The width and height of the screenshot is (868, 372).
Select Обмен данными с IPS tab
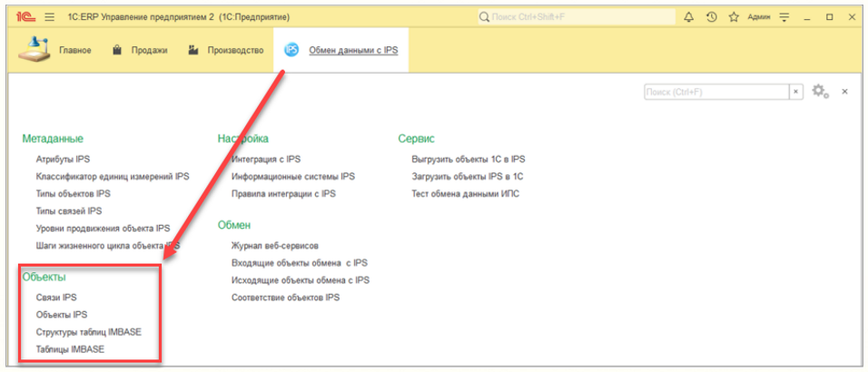[x=352, y=51]
